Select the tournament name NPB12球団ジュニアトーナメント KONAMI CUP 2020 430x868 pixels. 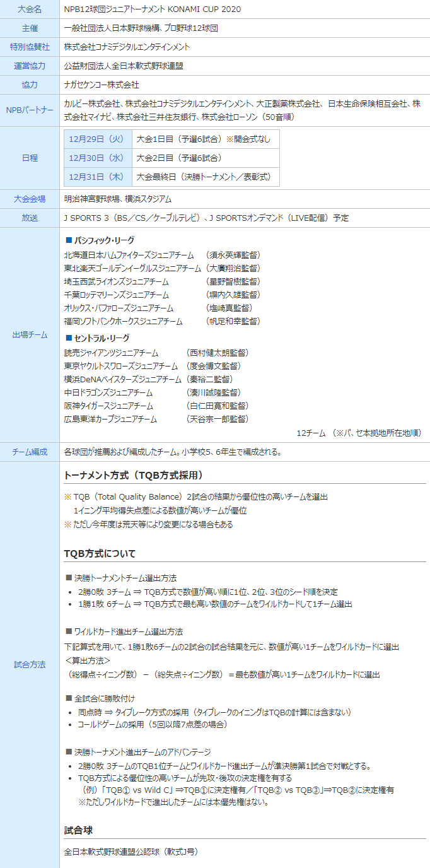[152, 9]
